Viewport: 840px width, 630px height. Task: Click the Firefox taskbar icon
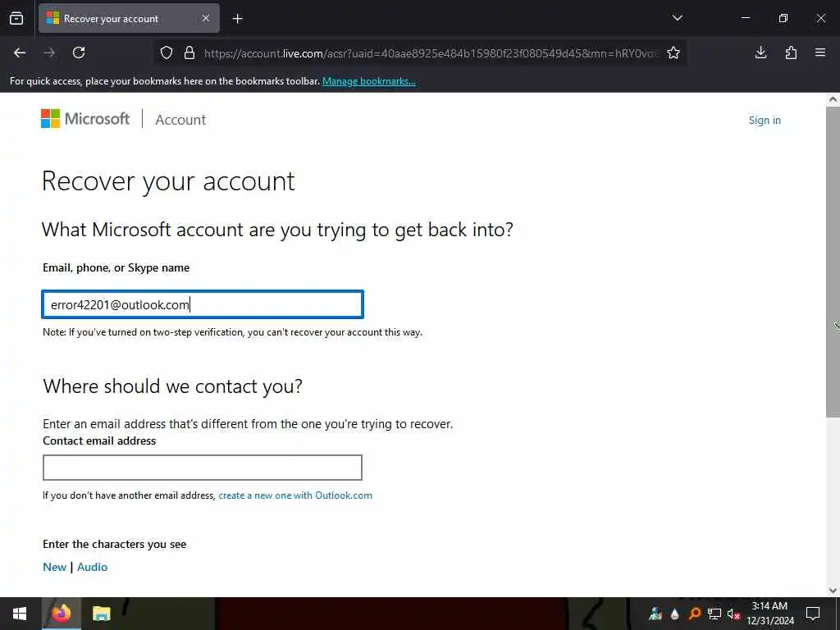point(61,614)
